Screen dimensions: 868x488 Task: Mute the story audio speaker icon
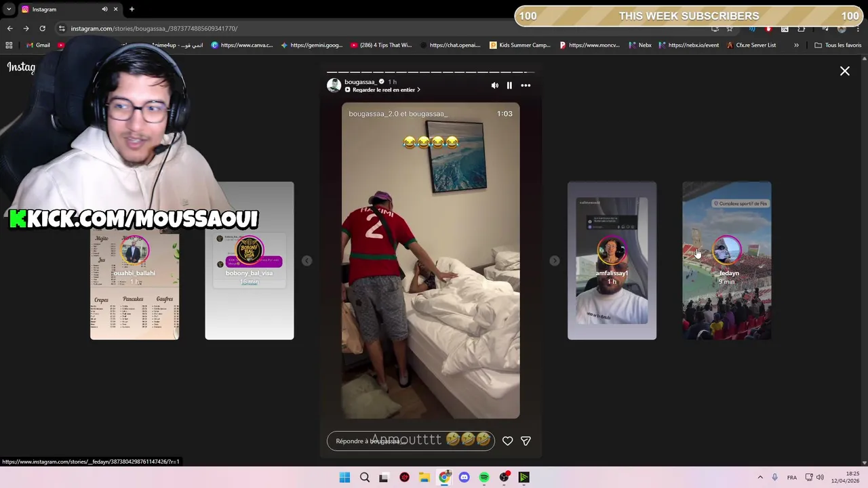pyautogui.click(x=494, y=85)
